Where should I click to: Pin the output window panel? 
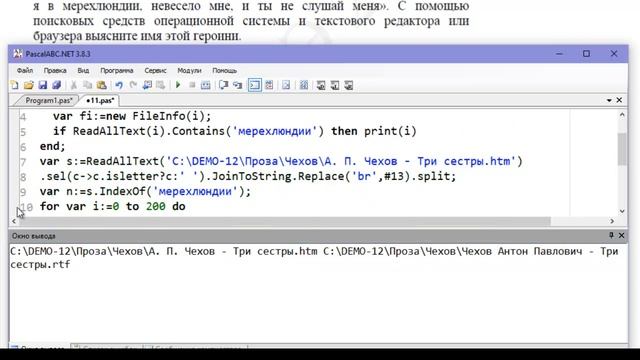coord(611,235)
